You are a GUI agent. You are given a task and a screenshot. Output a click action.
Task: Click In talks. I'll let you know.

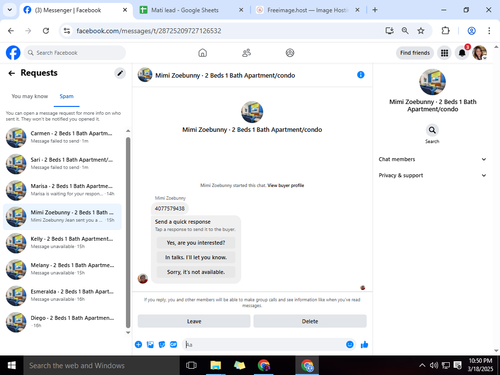click(x=196, y=257)
